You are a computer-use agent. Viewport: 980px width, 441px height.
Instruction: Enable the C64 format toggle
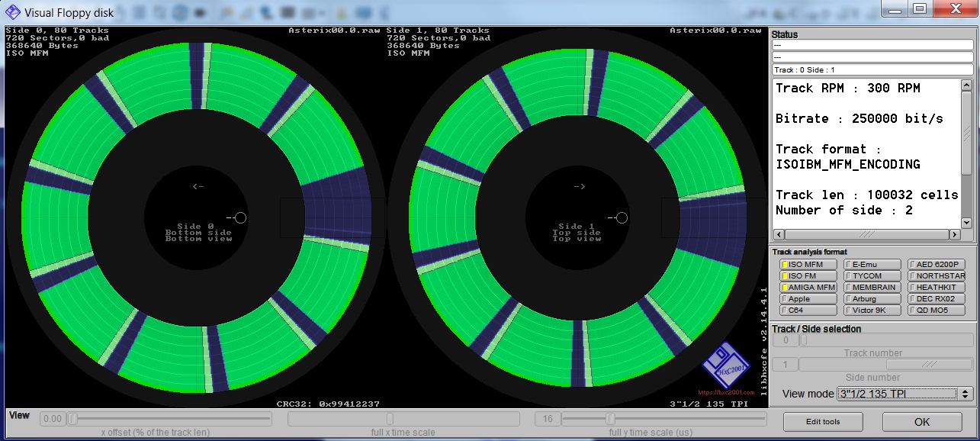(x=808, y=311)
